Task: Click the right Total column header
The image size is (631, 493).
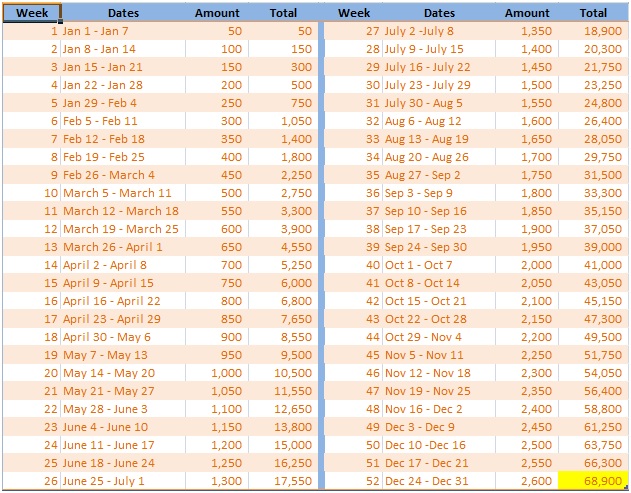Action: coord(593,13)
